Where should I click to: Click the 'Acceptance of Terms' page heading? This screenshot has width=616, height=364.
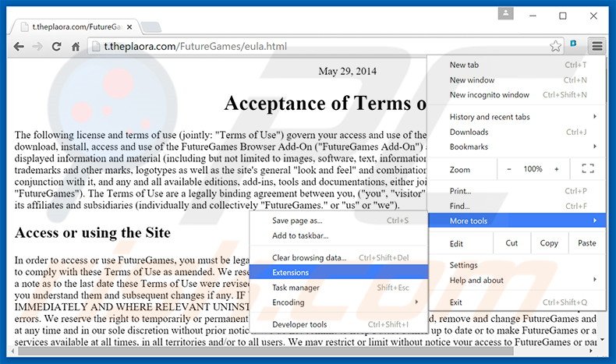pos(325,103)
